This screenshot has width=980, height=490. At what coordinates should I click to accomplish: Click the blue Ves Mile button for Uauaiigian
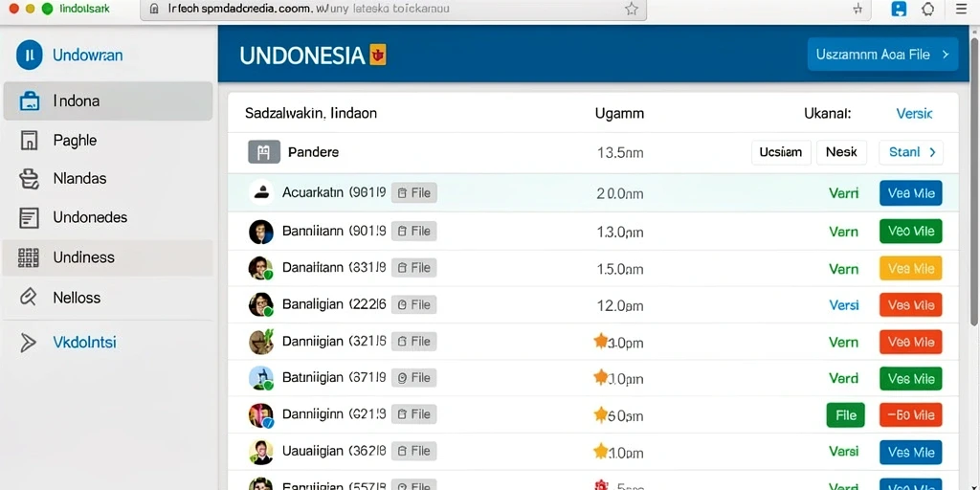(911, 452)
